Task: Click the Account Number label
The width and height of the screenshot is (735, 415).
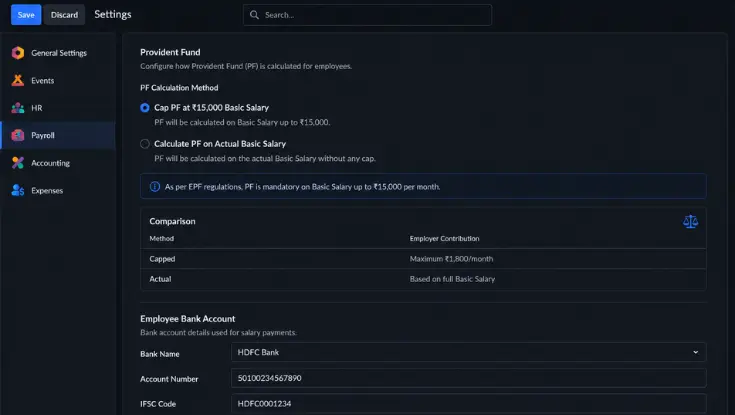Action: 169,379
